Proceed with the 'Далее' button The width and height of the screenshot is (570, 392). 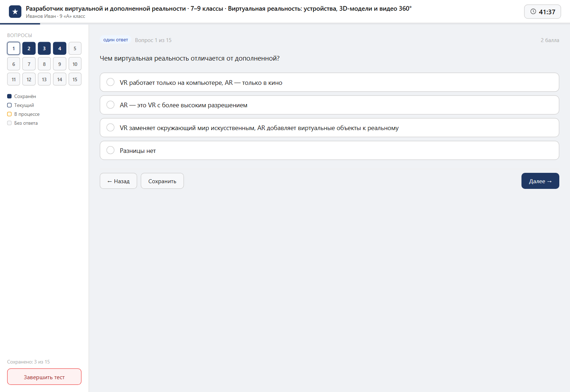[x=540, y=181]
